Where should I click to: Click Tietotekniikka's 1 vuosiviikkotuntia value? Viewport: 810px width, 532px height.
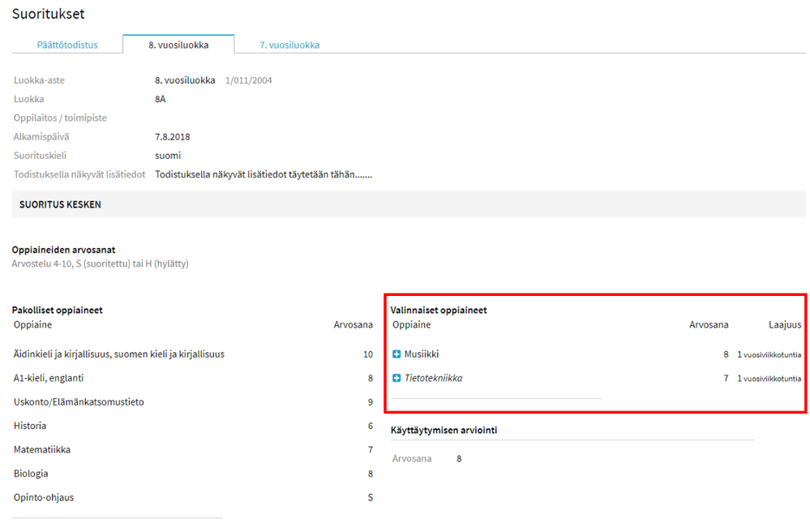click(x=769, y=378)
